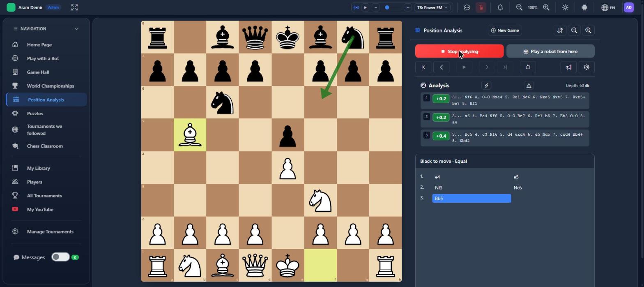The width and height of the screenshot is (644, 287).
Task: Toggle the Messages switch
Action: [x=60, y=257]
